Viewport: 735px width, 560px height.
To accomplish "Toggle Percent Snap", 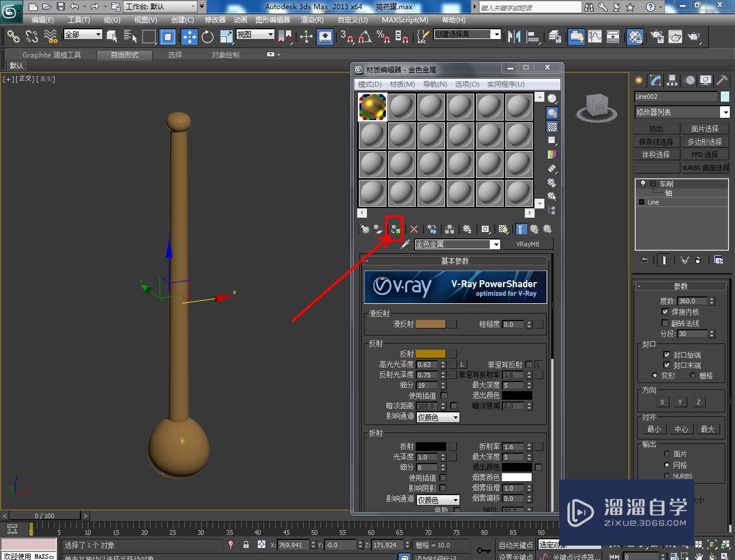I will pos(383,36).
